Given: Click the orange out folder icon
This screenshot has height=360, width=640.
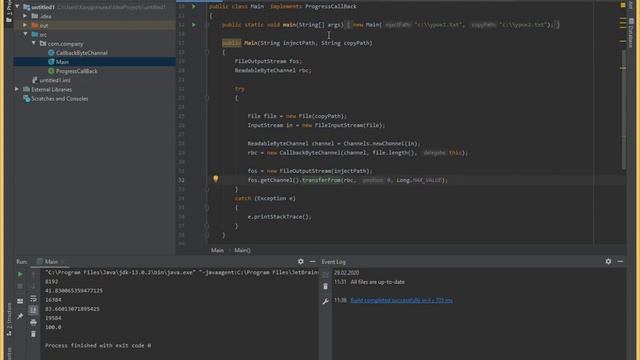Looking at the screenshot, I should coord(35,25).
